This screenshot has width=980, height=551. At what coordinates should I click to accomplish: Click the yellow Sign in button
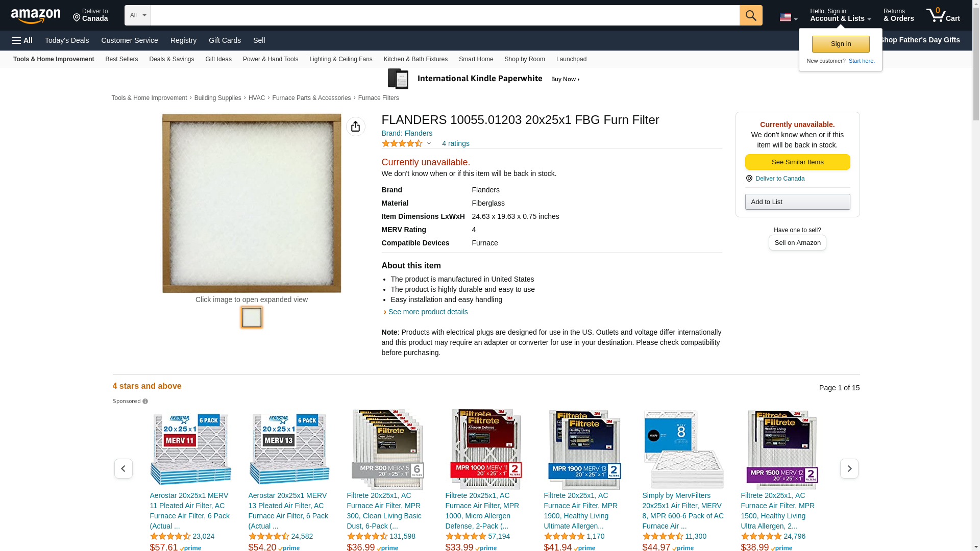[x=841, y=44]
